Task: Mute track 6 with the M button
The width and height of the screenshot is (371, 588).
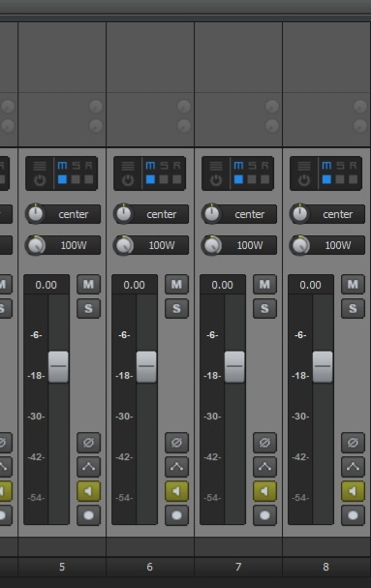Action: click(x=176, y=284)
